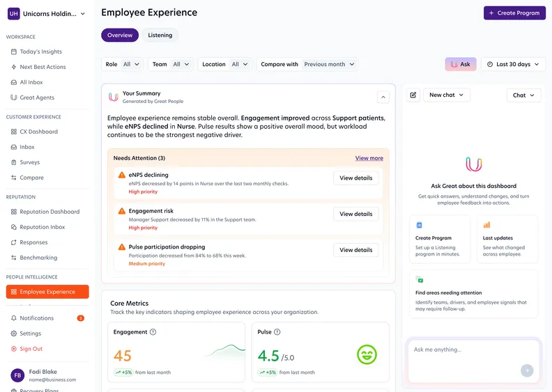
Task: Open the Find areas needing attention card
Action: click(x=473, y=294)
